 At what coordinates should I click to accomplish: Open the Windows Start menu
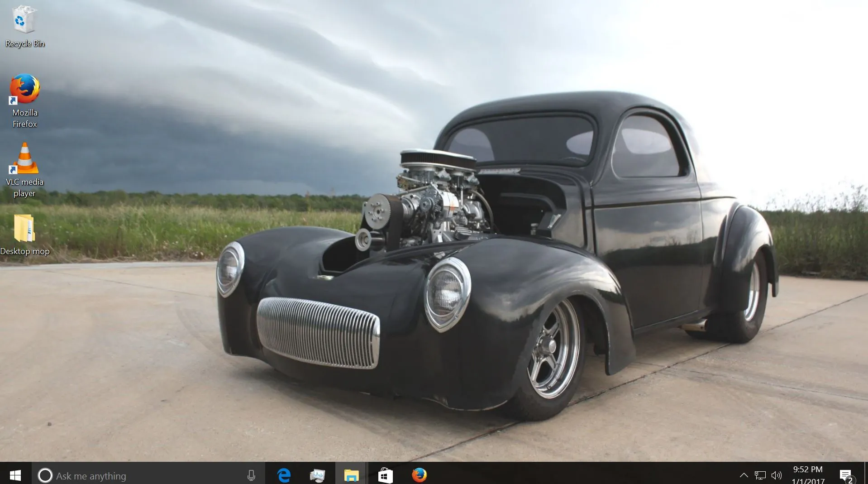(x=15, y=474)
